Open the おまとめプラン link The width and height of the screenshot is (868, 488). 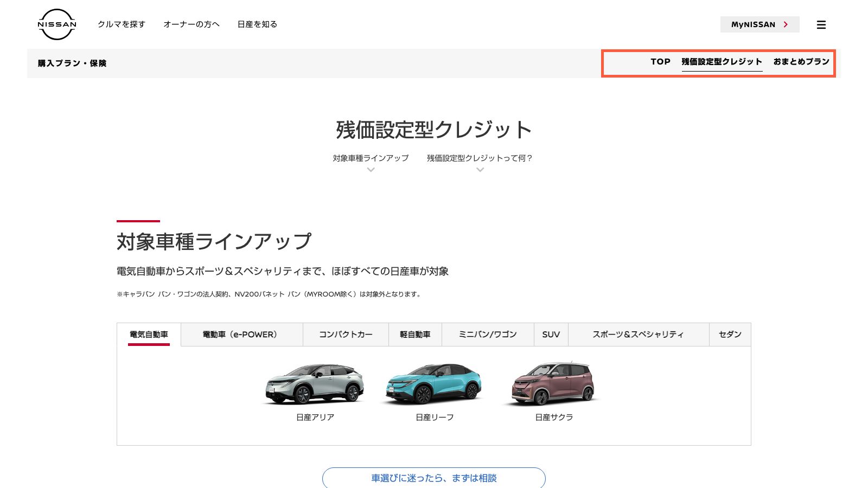tap(801, 62)
